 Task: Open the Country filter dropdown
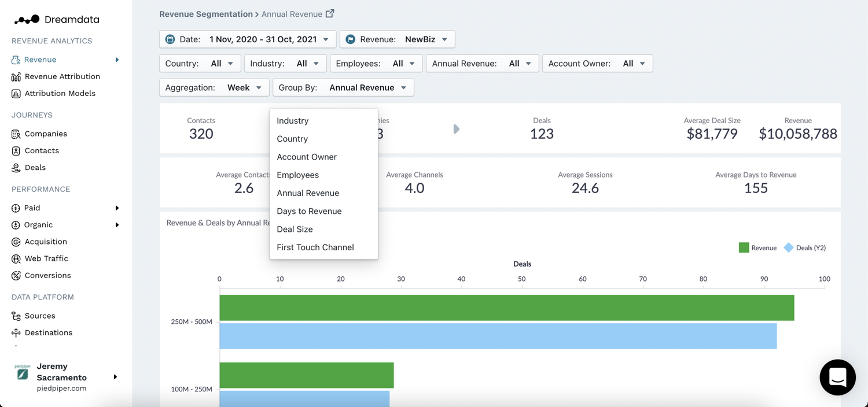200,64
